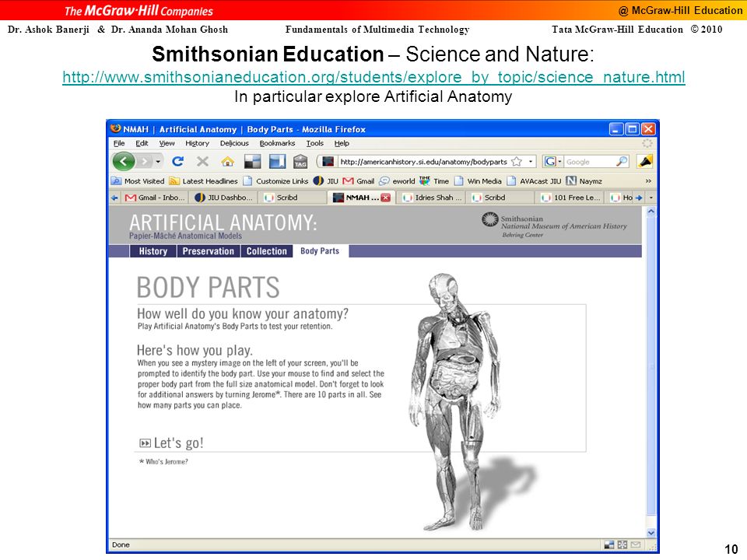This screenshot has height=560, width=747.
Task: Click the status bar mail envelope icon
Action: point(636,544)
